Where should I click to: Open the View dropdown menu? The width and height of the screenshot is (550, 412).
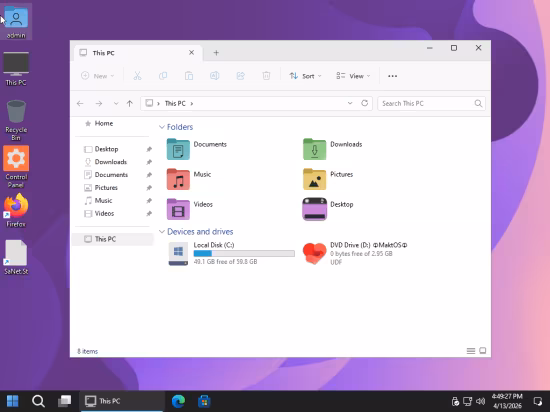click(x=353, y=76)
